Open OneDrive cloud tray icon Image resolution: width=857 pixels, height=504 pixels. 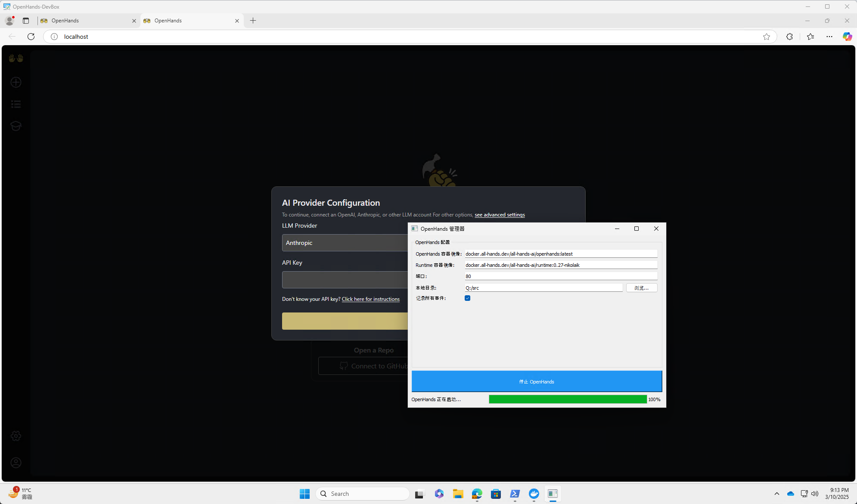[x=791, y=494]
